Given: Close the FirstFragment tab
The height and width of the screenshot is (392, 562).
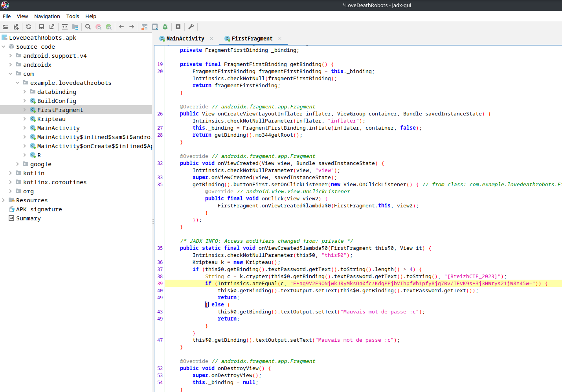Looking at the screenshot, I should pos(280,38).
